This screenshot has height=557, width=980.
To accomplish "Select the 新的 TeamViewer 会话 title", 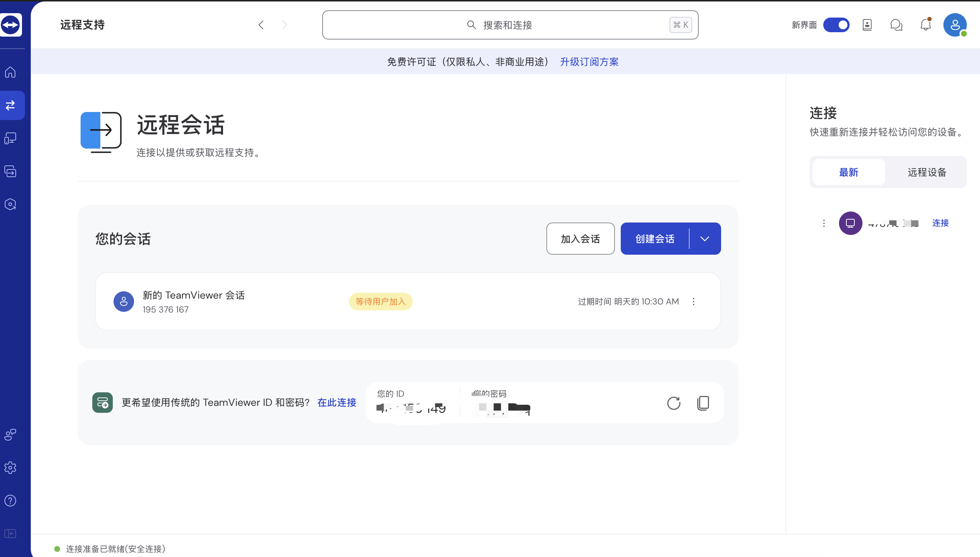I will coord(194,295).
